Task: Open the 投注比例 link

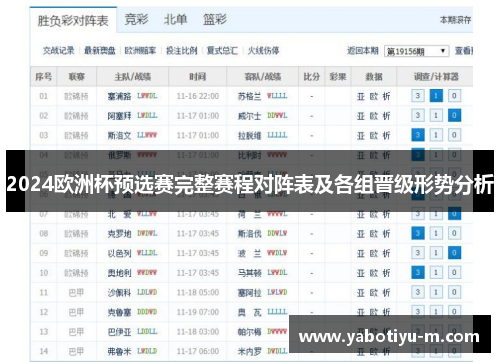Action: tap(182, 51)
